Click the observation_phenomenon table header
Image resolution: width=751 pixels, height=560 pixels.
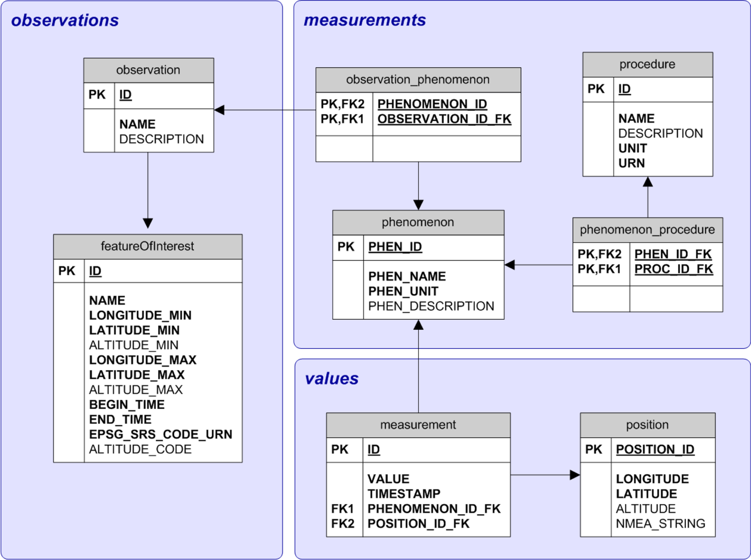[418, 80]
